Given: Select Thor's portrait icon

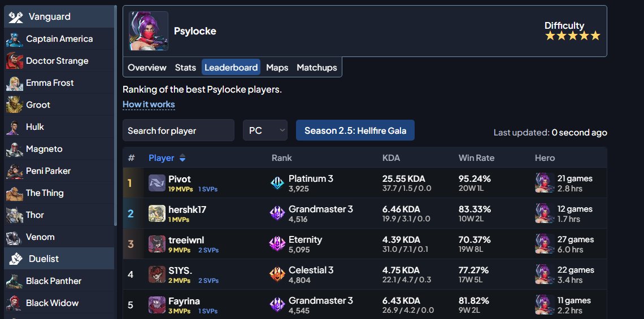Looking at the screenshot, I should (14, 215).
